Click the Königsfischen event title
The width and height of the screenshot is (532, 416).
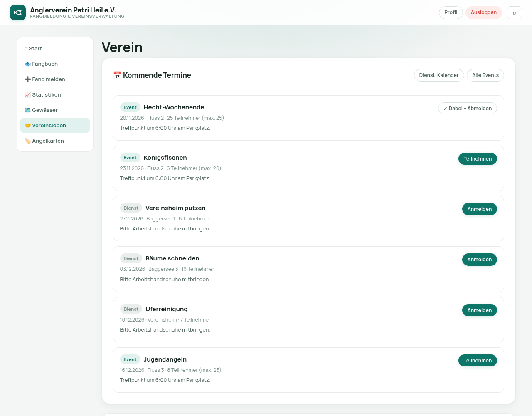(x=165, y=158)
